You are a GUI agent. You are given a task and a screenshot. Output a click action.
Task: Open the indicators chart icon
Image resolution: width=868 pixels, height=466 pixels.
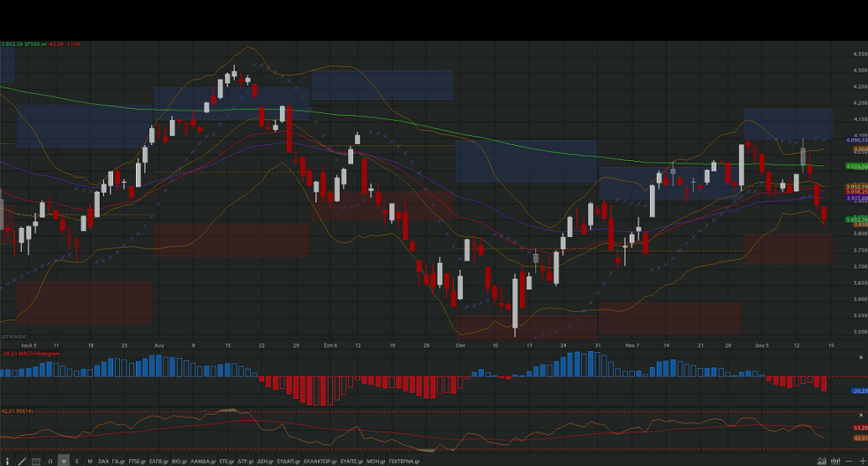(x=822, y=461)
